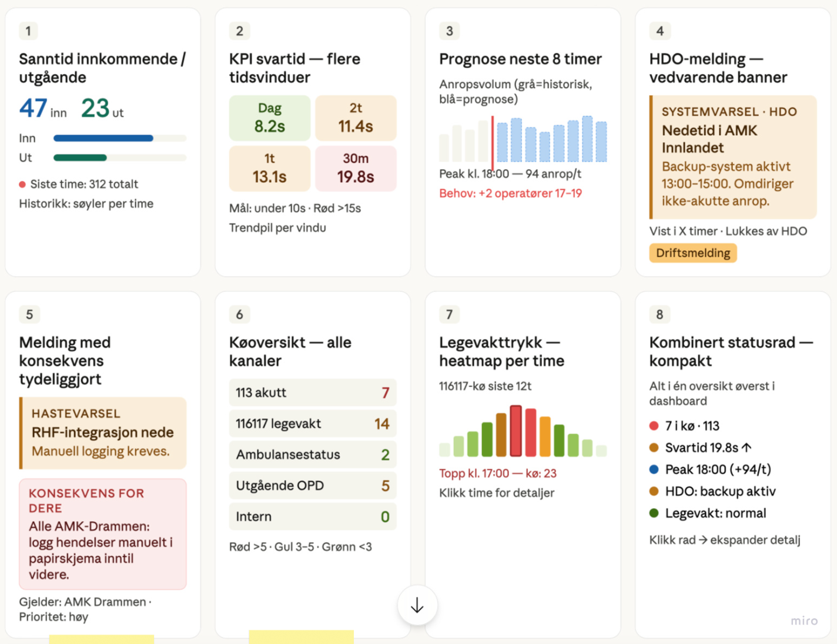Screen dimensions: 837x644
Task: Click the blue Inn progress bar
Action: pos(103,138)
